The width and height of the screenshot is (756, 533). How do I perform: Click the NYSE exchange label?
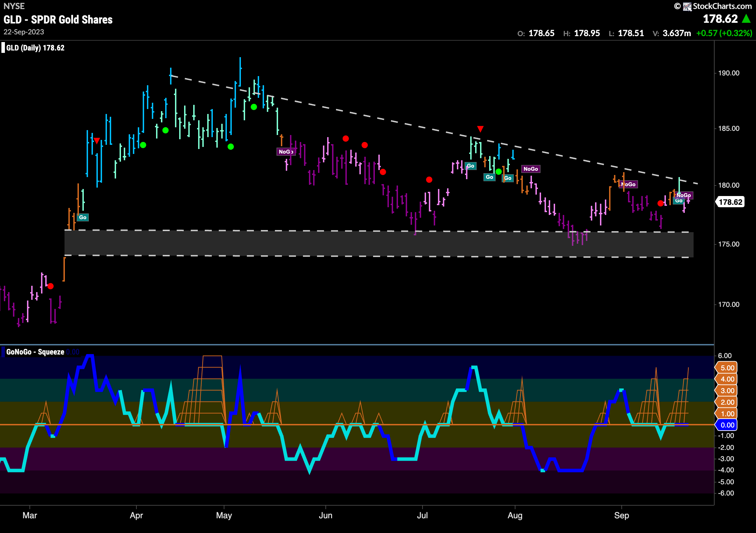14,6
